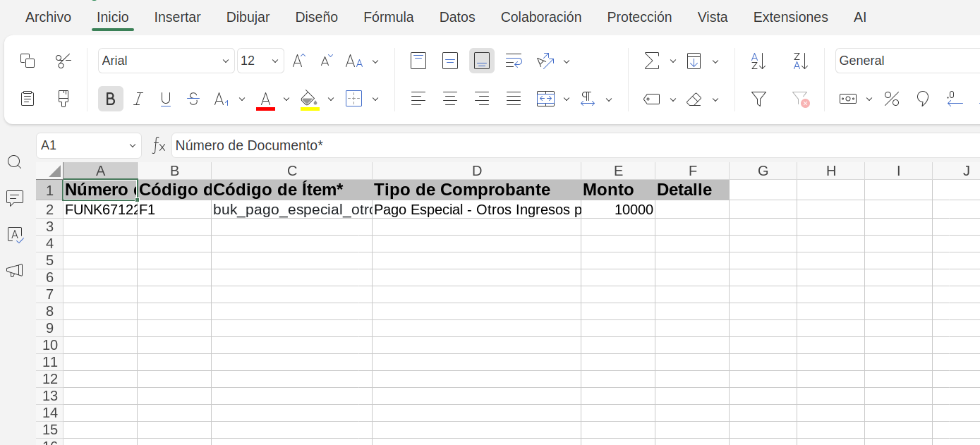Toggle Bold formatting
The image size is (980, 445).
click(x=110, y=99)
